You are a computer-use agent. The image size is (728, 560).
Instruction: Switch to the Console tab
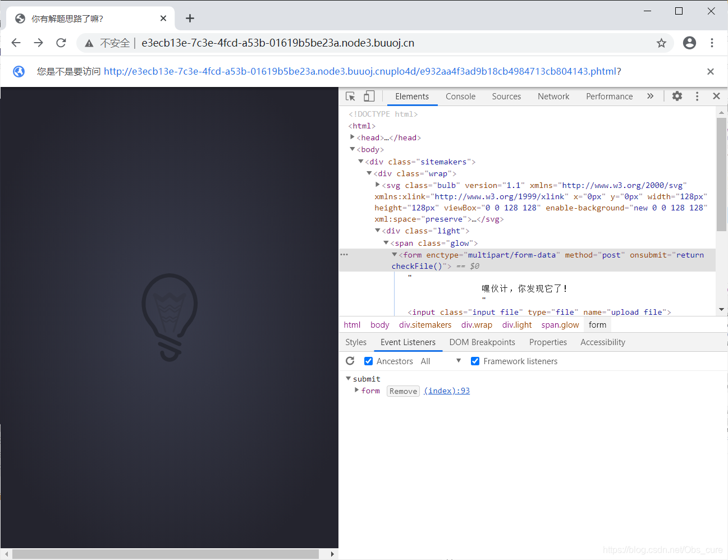pos(460,97)
